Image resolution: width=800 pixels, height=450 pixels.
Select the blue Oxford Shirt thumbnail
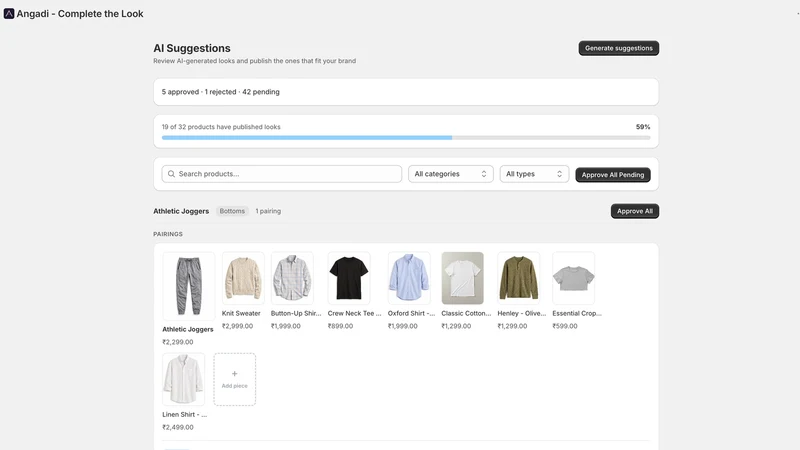409,278
